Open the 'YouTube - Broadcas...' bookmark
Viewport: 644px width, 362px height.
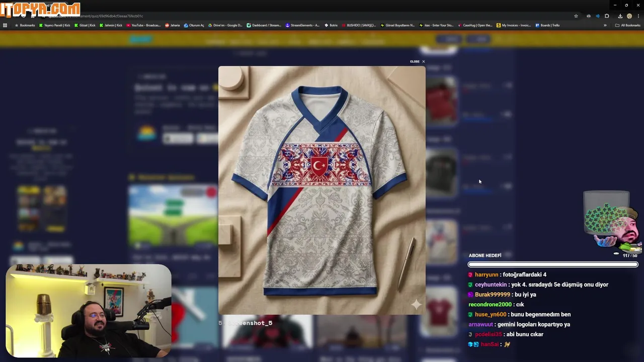pyautogui.click(x=143, y=25)
